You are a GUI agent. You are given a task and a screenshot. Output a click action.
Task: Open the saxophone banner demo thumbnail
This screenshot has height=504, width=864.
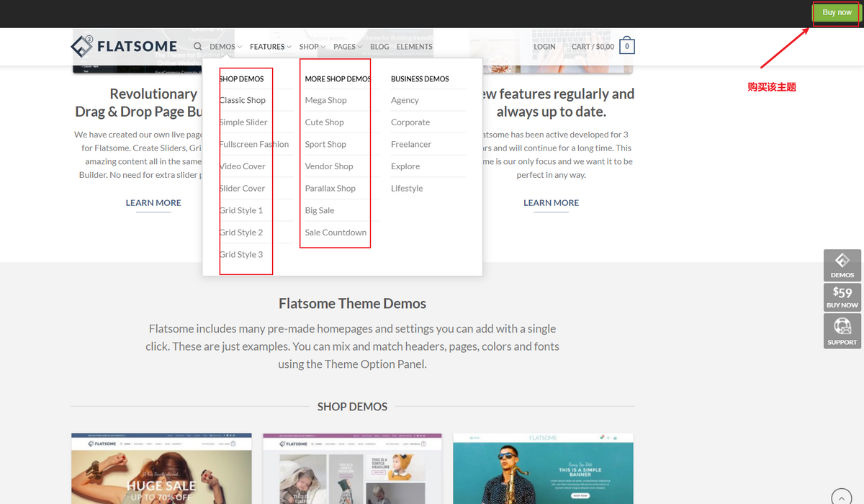click(x=543, y=469)
